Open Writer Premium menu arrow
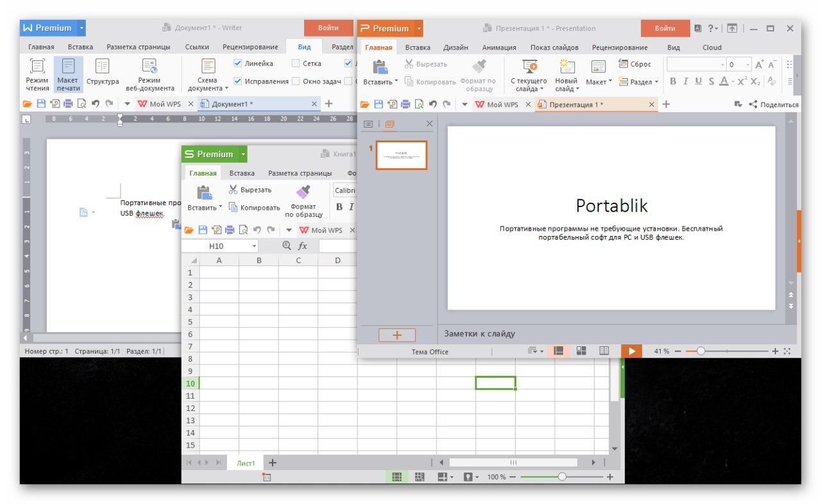 pyautogui.click(x=81, y=28)
